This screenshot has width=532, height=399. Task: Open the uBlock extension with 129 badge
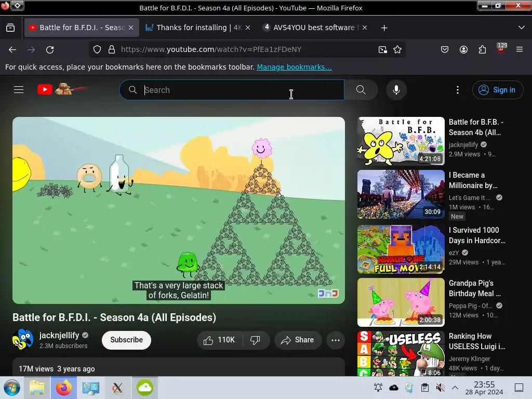[501, 48]
